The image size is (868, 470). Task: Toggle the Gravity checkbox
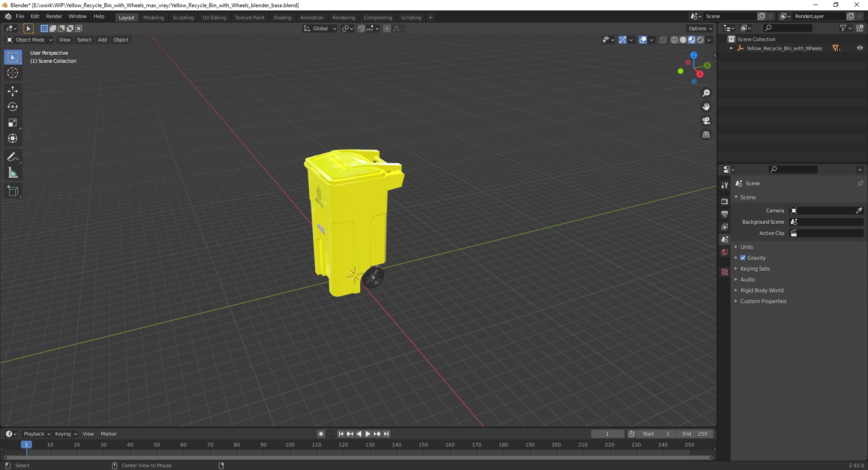coord(743,258)
